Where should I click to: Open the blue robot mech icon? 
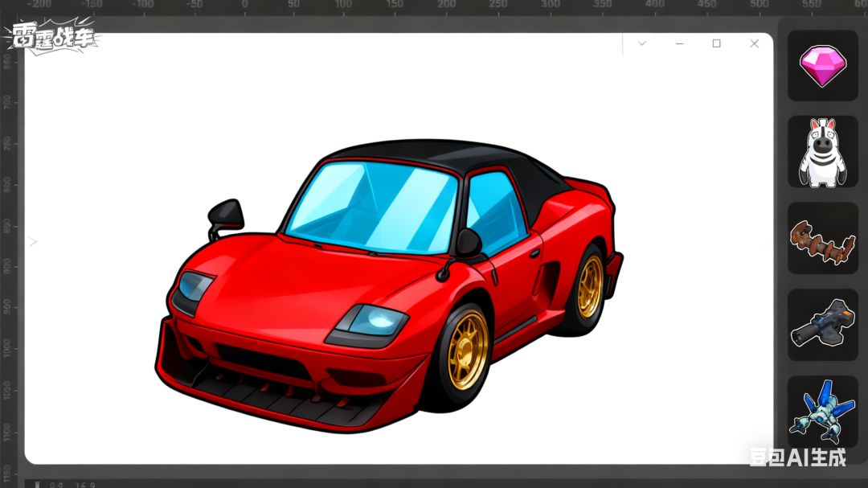823,412
